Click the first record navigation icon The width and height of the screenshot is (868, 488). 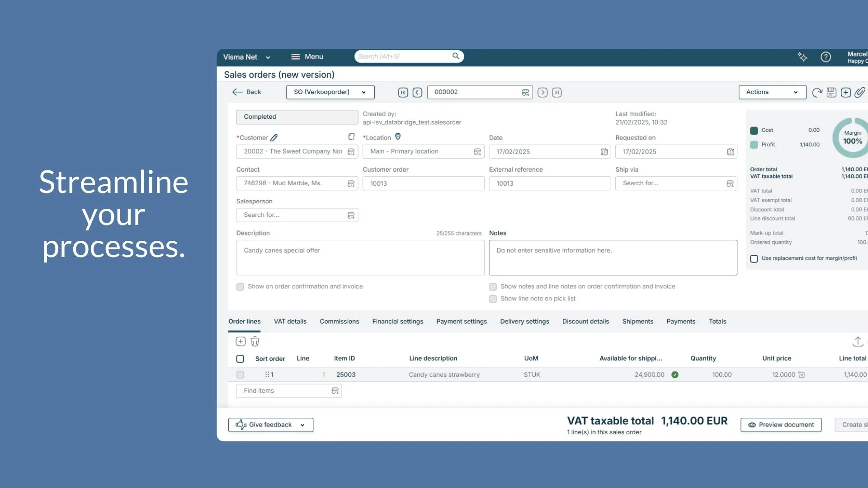(403, 93)
